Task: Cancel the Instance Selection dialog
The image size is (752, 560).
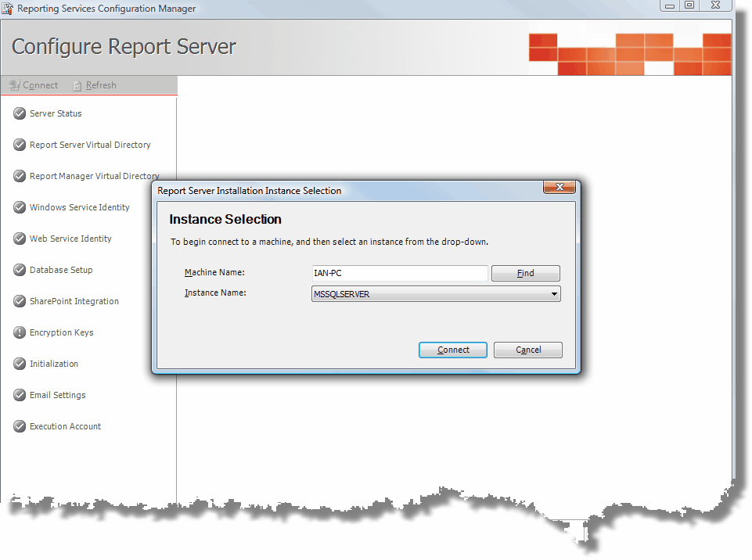Action: click(x=527, y=350)
